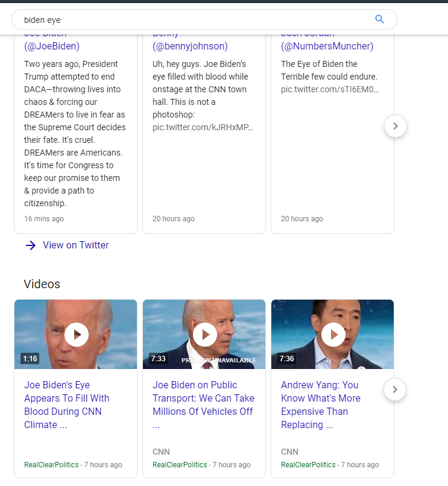This screenshot has width=448, height=486.
Task: Open 'Joe Biden on Public Transport' video title
Action: [x=203, y=405]
